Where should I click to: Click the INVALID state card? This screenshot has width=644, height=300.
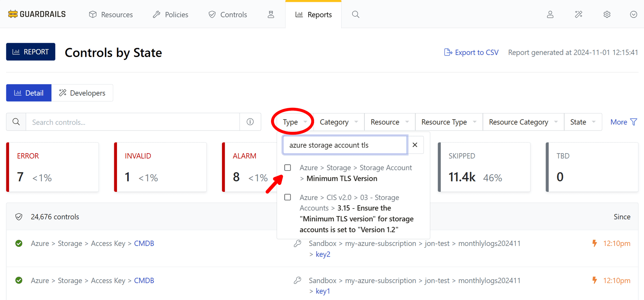click(x=160, y=167)
